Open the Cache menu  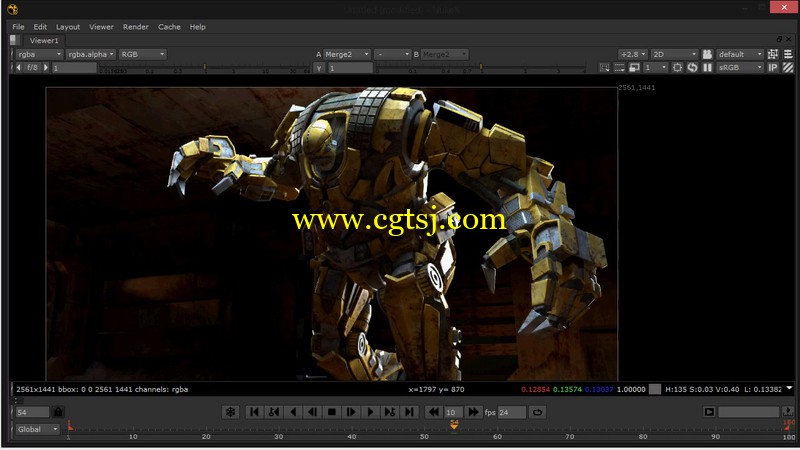point(169,27)
